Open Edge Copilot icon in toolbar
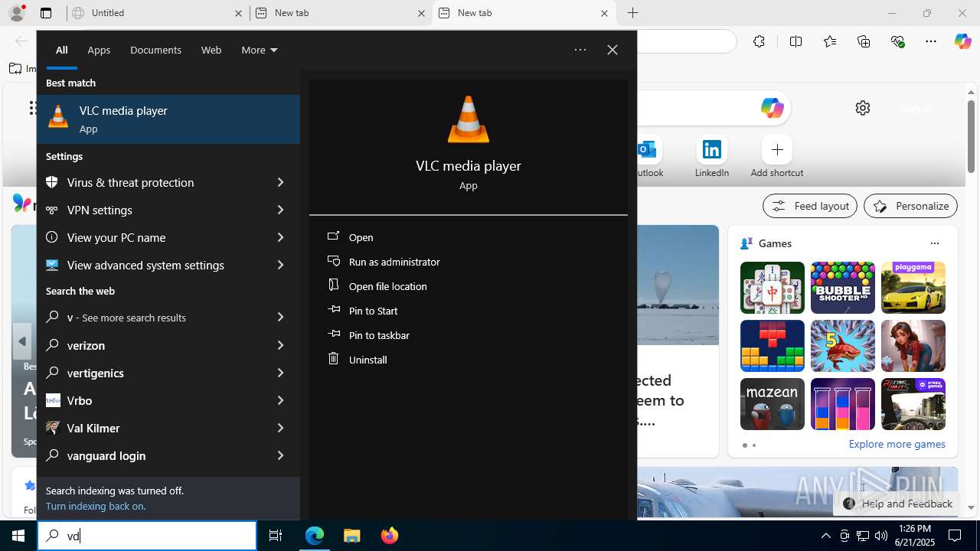The height and width of the screenshot is (551, 980). tap(962, 41)
